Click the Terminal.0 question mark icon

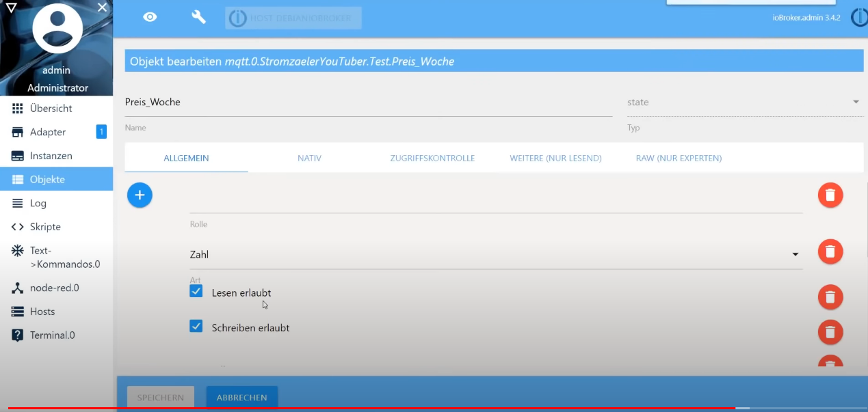[18, 335]
